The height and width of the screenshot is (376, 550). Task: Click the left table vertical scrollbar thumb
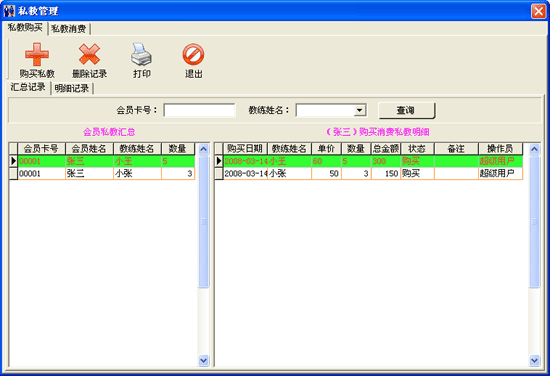[203, 222]
